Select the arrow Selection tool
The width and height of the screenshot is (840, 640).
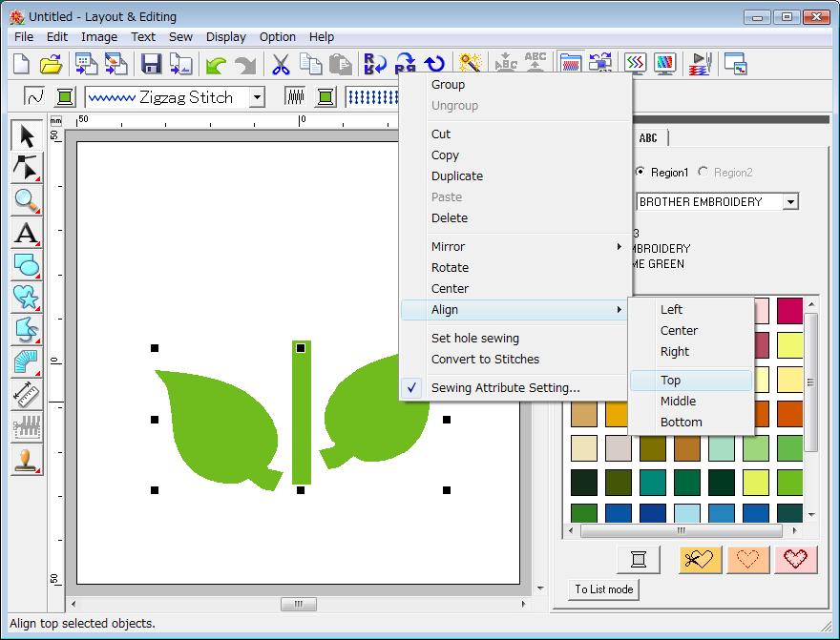tap(27, 135)
